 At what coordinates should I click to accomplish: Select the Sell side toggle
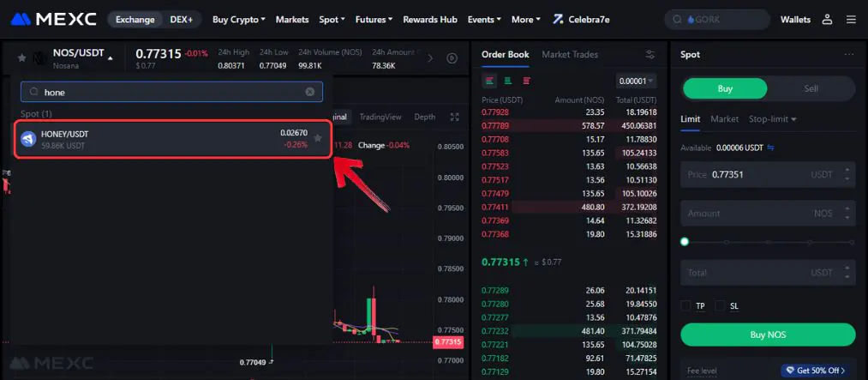pyautogui.click(x=811, y=88)
